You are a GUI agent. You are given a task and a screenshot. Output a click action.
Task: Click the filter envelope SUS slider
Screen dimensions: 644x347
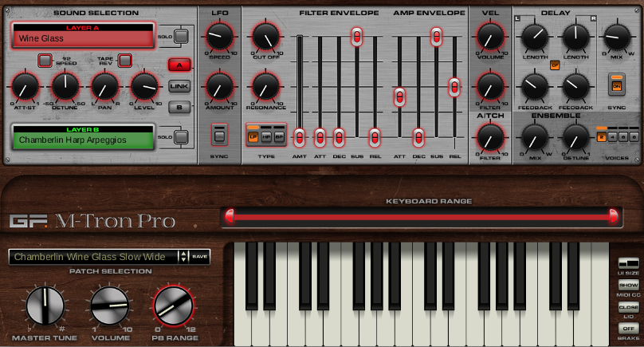coord(356,37)
